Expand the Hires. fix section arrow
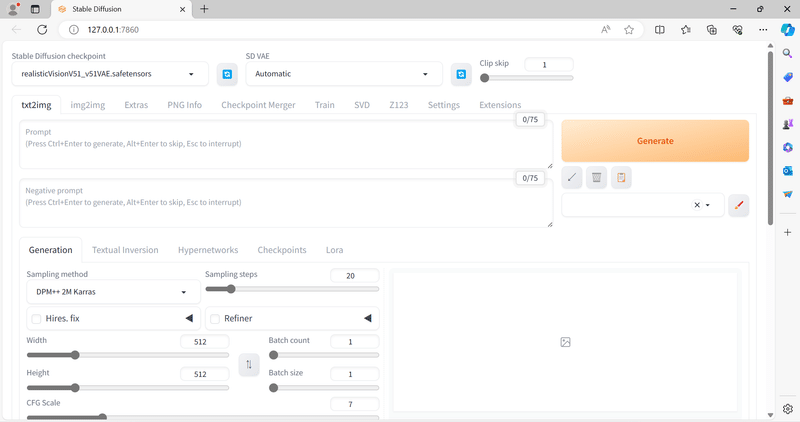This screenshot has height=422, width=800. [189, 318]
